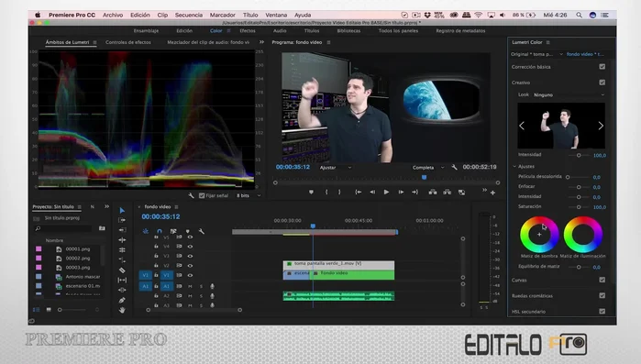641x364 pixels.
Task: Add marker in timeline header
Action: pyautogui.click(x=188, y=231)
